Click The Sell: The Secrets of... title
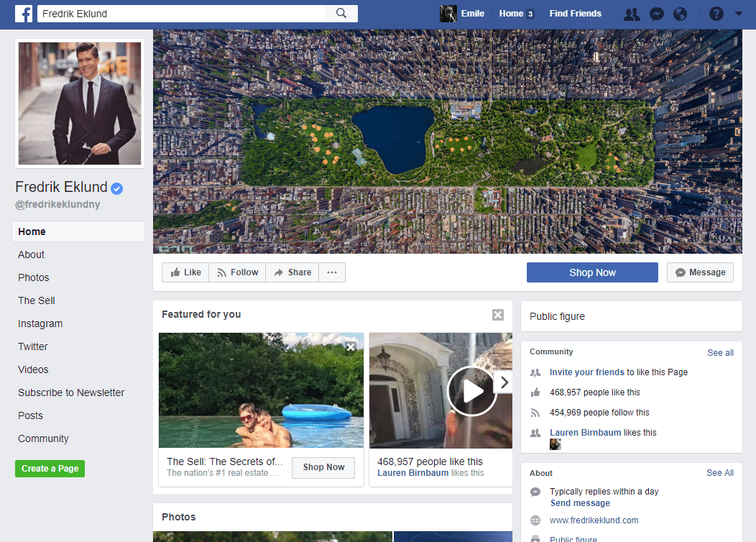Screen dimensions: 756x542 tap(224, 461)
